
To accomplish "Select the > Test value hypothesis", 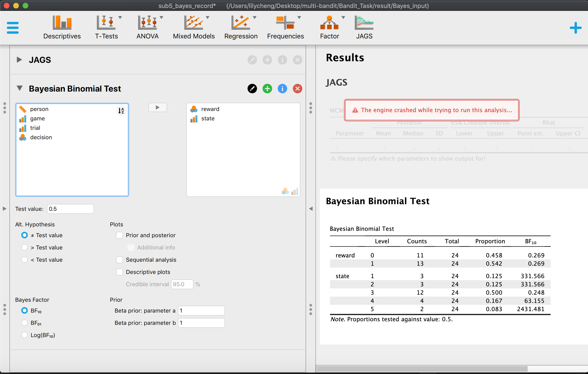I will pos(25,247).
